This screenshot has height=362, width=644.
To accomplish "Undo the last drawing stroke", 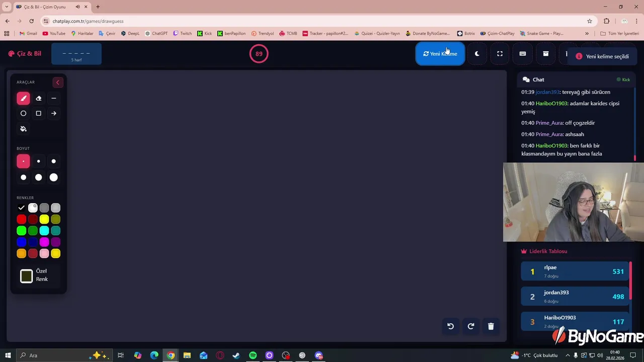I will (x=450, y=326).
